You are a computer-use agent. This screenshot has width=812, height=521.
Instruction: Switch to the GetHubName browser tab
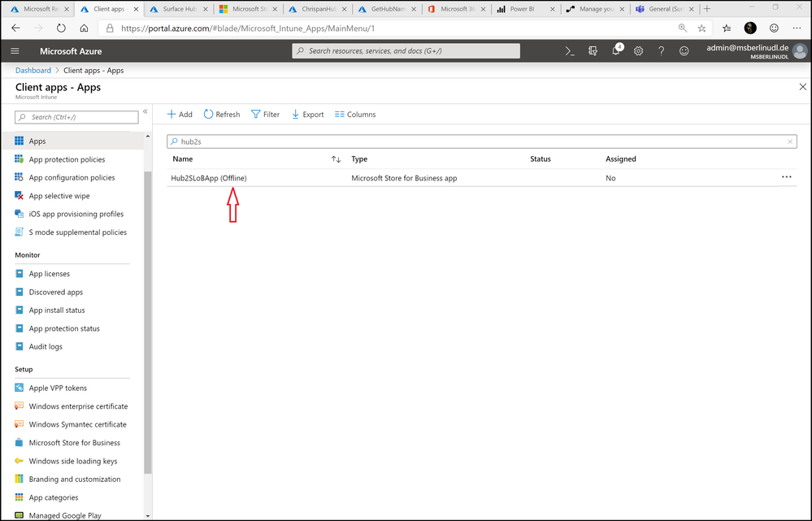click(388, 9)
